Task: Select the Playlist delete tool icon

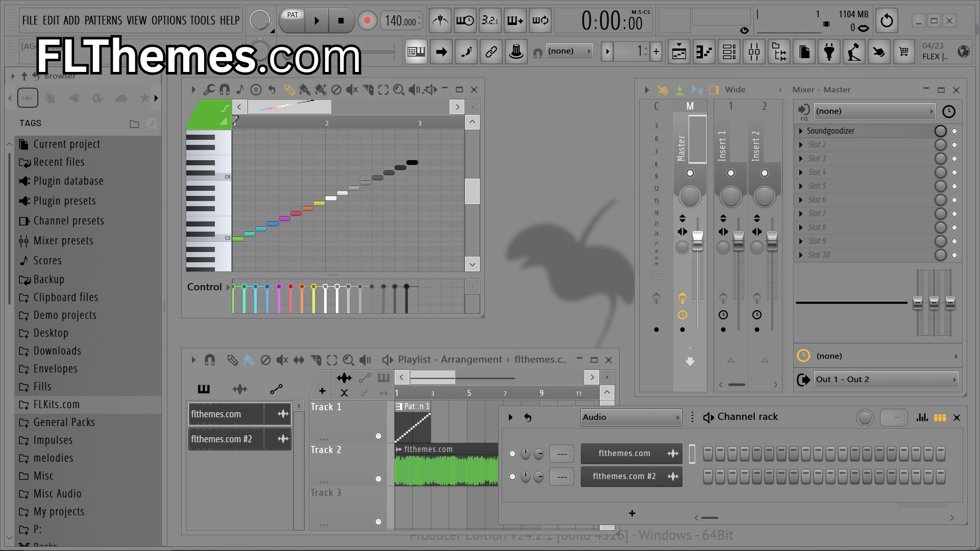Action: (265, 360)
